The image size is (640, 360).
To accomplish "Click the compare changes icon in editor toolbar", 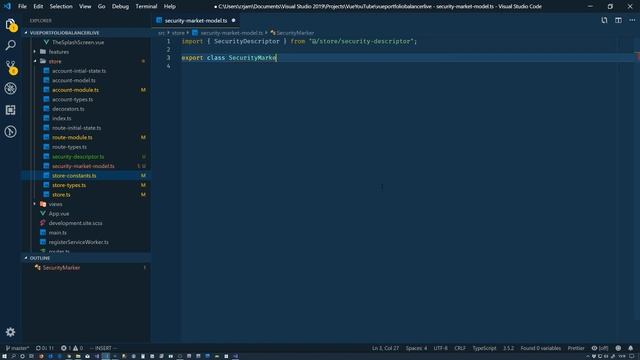I will point(604,20).
